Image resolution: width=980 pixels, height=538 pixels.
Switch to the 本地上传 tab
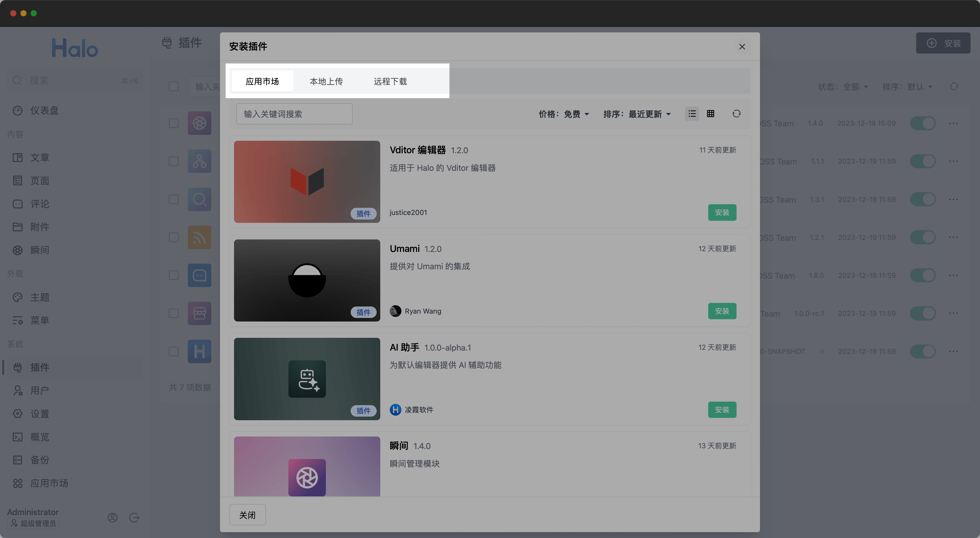point(326,81)
